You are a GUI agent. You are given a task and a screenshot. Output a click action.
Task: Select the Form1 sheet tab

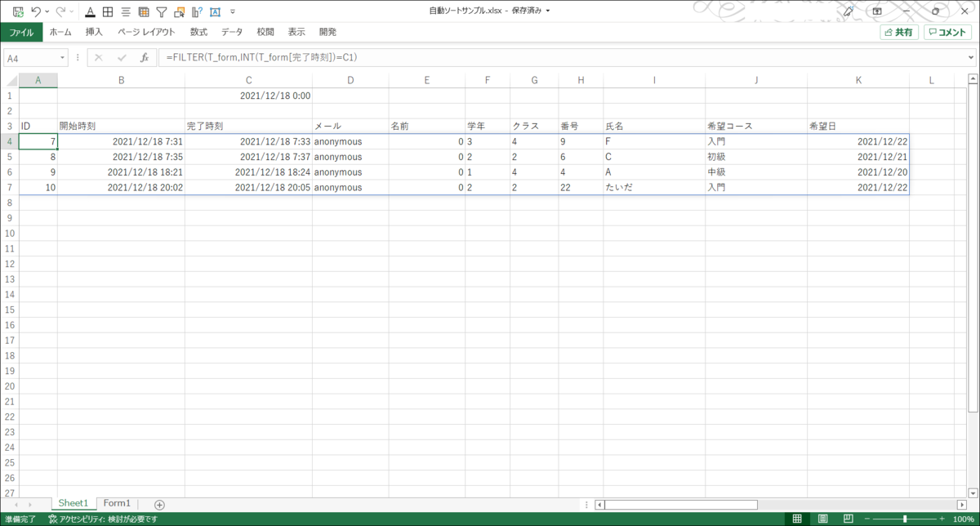(x=117, y=503)
